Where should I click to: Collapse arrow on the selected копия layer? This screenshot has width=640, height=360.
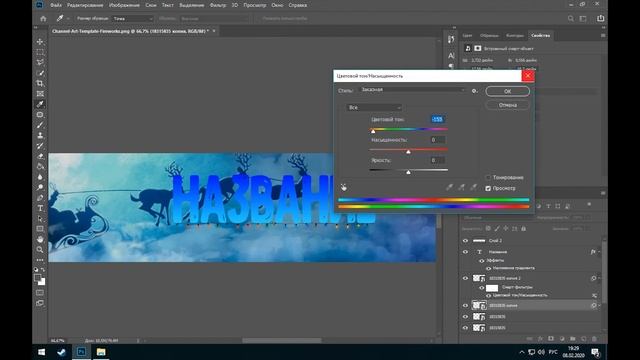[599, 305]
